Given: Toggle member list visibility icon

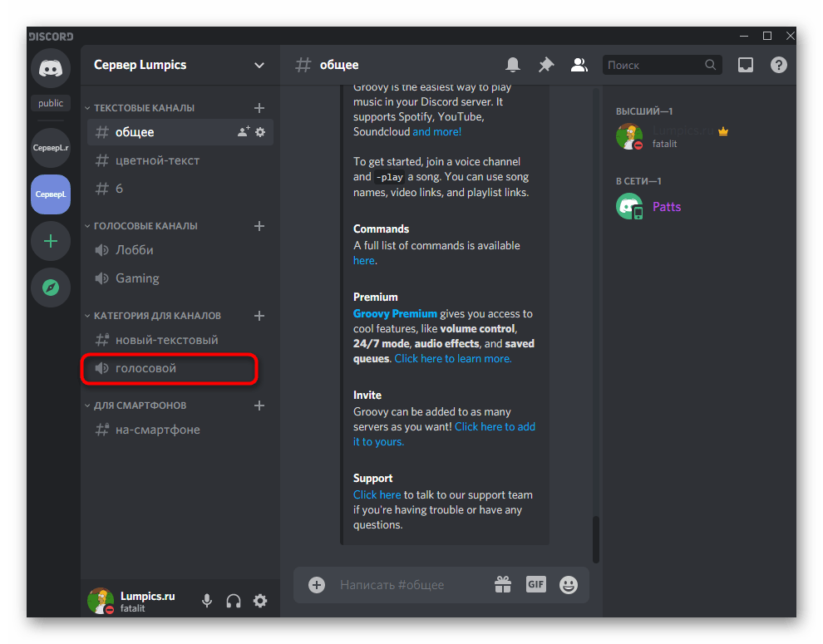Looking at the screenshot, I should pyautogui.click(x=579, y=65).
